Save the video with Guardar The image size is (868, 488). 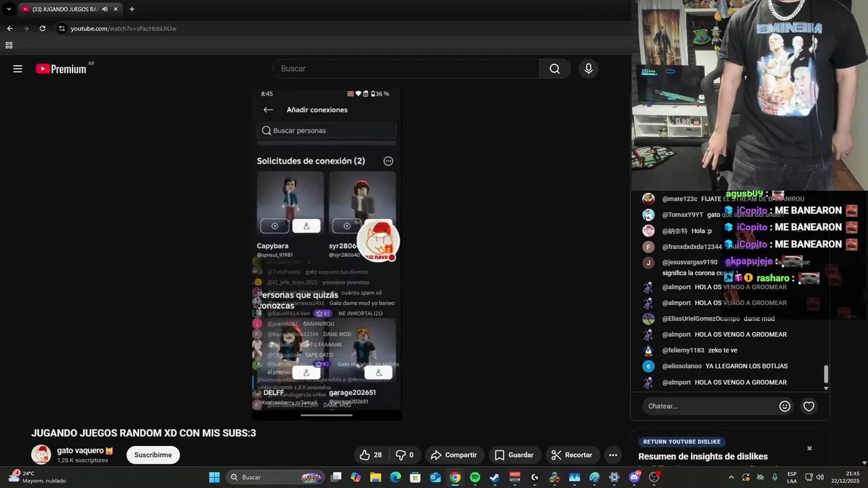click(514, 455)
